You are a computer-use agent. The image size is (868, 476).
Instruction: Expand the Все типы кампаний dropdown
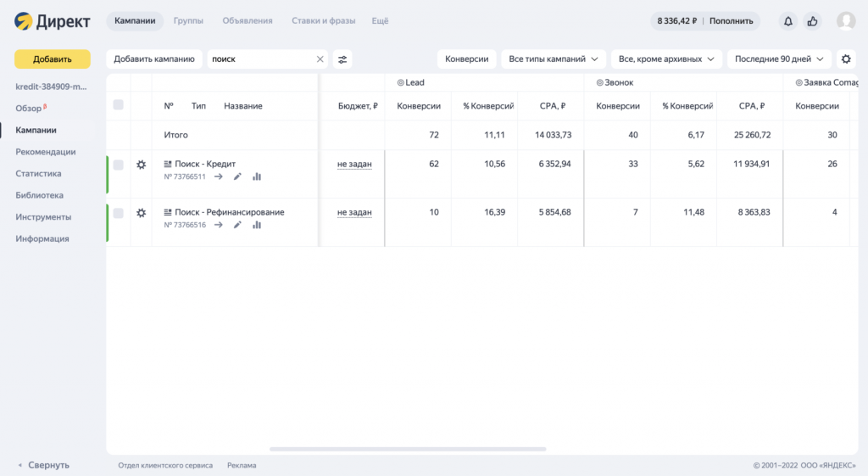click(554, 59)
